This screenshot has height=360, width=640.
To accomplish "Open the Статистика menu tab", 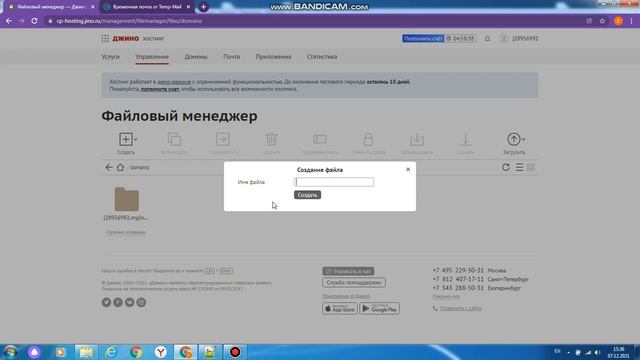I will pos(322,57).
